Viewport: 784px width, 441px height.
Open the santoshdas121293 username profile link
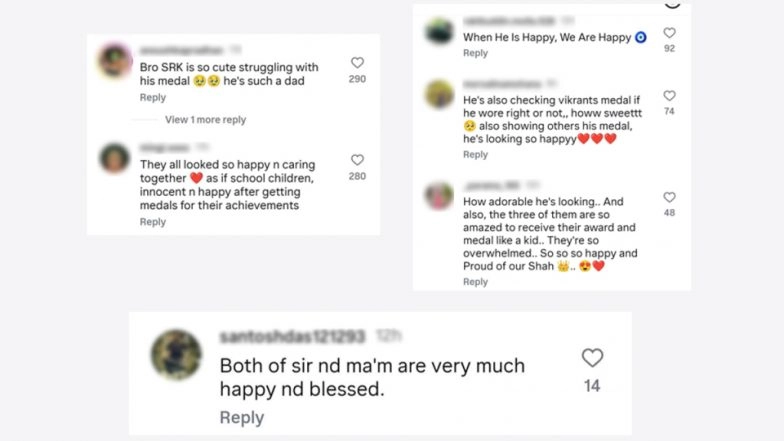292,337
